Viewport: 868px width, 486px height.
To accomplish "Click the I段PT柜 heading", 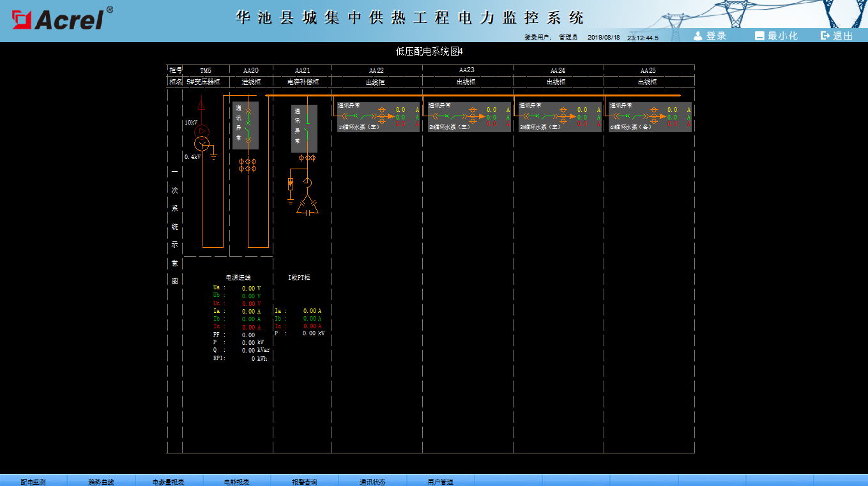I will [x=299, y=278].
